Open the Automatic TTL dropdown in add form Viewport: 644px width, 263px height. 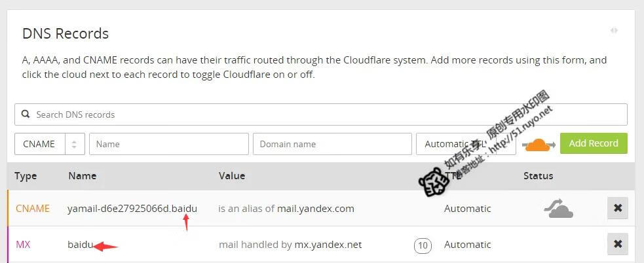[x=465, y=144]
